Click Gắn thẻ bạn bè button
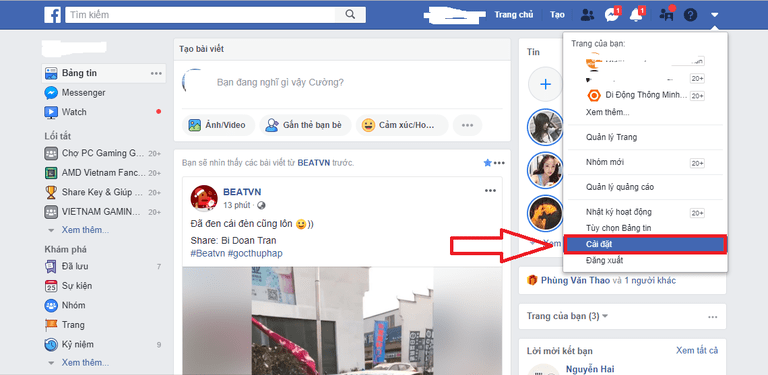 tap(305, 125)
